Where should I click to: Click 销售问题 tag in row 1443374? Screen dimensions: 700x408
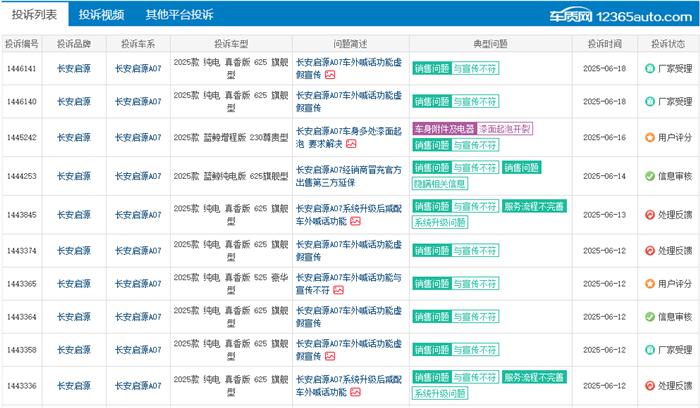coord(432,250)
